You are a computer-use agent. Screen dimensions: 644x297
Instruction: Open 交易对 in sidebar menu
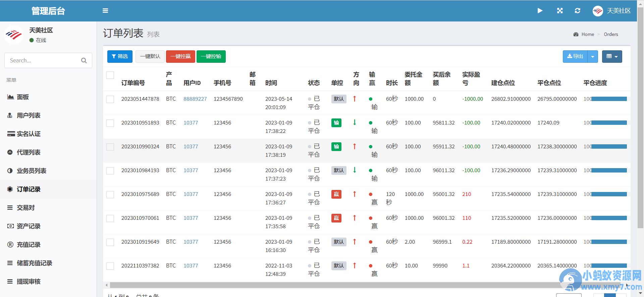point(48,208)
